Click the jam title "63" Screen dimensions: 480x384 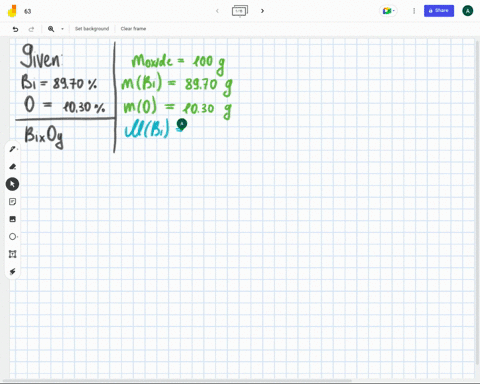click(x=28, y=11)
